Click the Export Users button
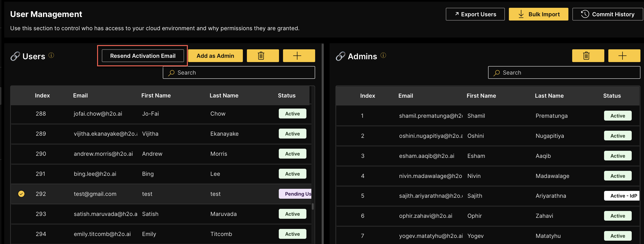Viewport: 644px width, 244px height. point(475,14)
